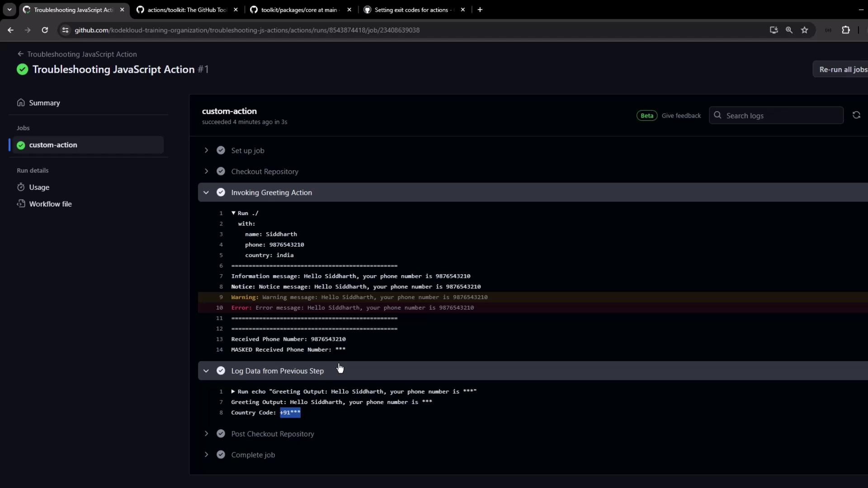This screenshot has width=868, height=488.
Task: Click the browser zoom magnifier icon
Action: point(789,30)
